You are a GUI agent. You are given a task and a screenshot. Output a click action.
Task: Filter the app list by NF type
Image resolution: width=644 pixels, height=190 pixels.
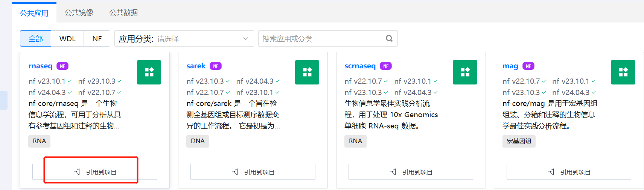click(97, 39)
